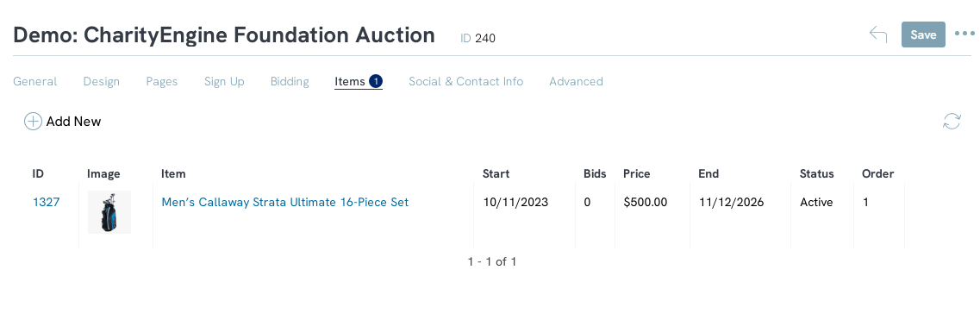Sort by the Bids column header
This screenshot has width=980, height=320.
(595, 173)
